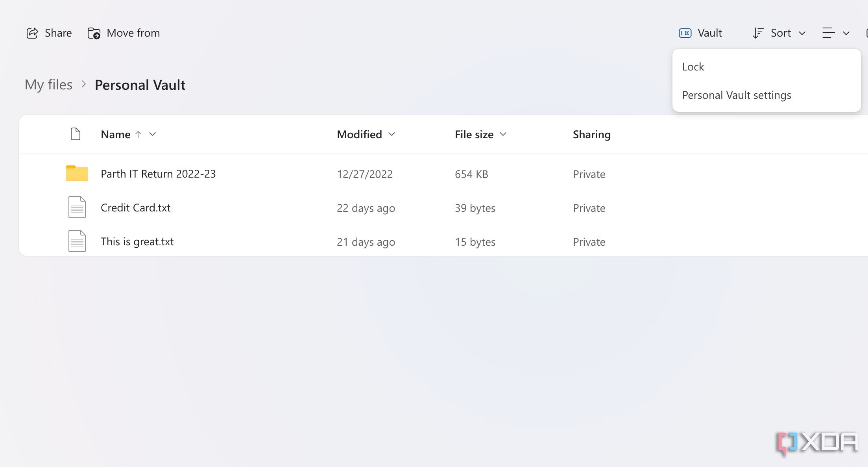868x467 pixels.
Task: Click the file icon for Credit Card.txt
Action: tap(76, 208)
